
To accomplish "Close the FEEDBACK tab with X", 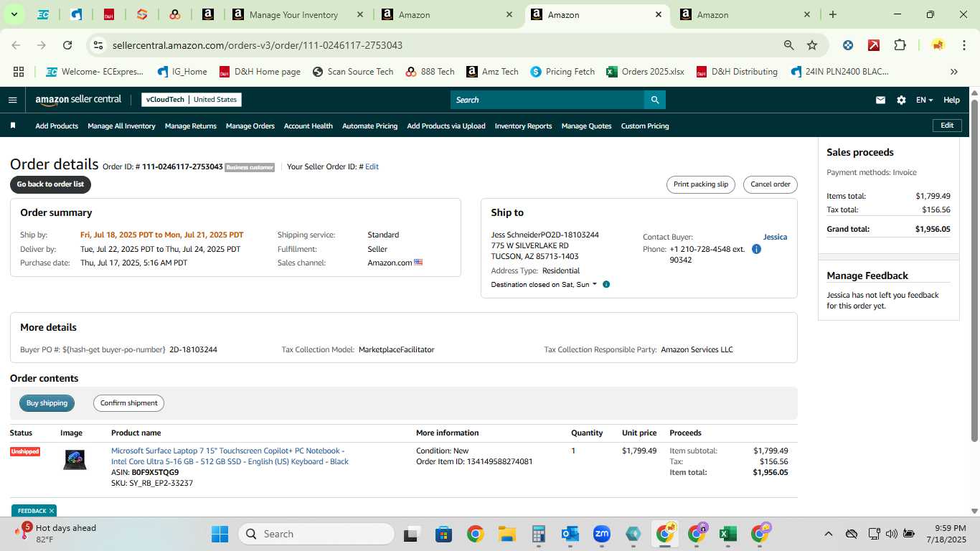I will tap(52, 511).
